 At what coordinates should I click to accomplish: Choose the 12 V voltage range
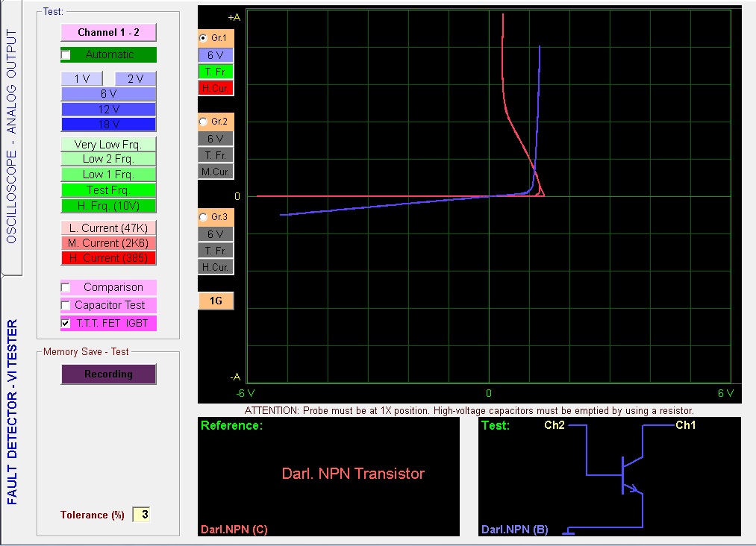click(108, 109)
